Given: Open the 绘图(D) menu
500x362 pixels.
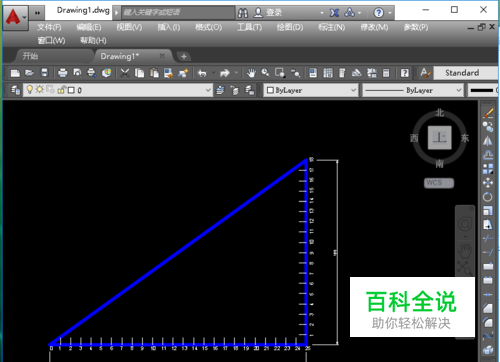Looking at the screenshot, I should pos(290,27).
